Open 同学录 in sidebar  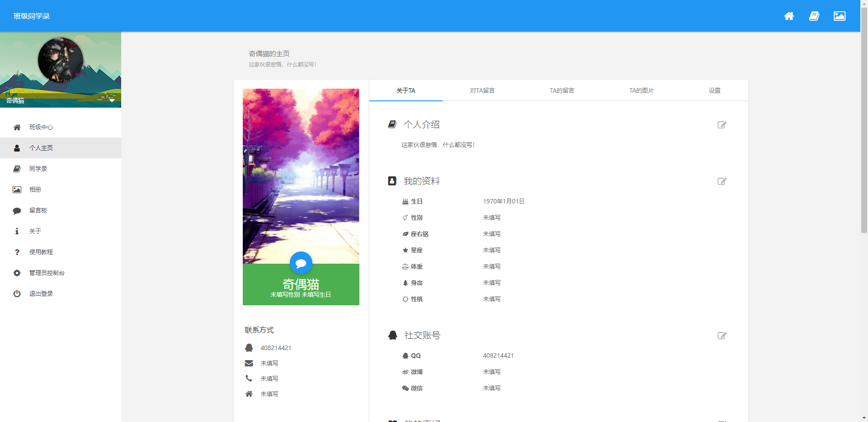pyautogui.click(x=61, y=169)
